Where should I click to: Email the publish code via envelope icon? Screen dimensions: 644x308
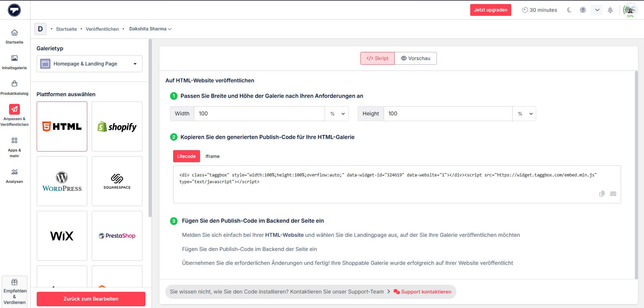coord(613,194)
